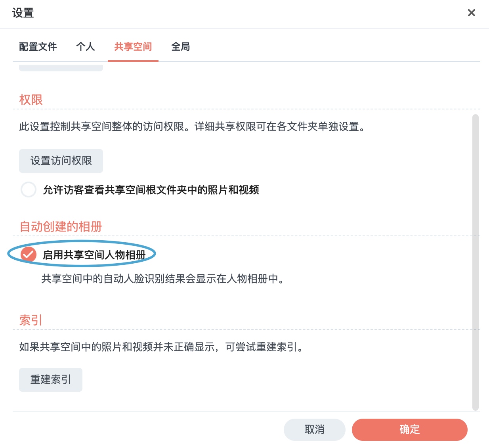Click the partially hidden button below the tabs
This screenshot has height=448, width=489.
coord(61,68)
